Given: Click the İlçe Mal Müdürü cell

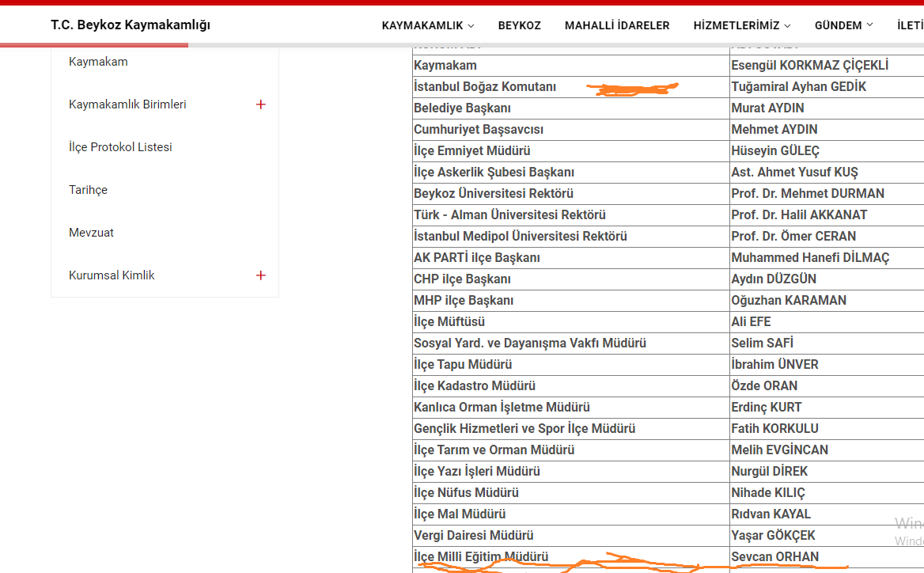Looking at the screenshot, I should pos(571,514).
